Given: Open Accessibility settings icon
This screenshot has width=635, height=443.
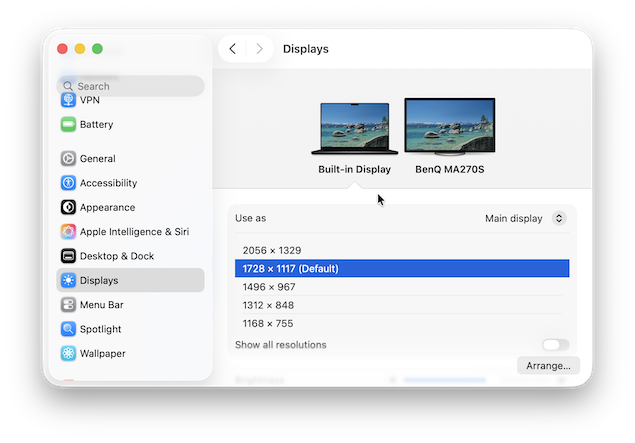Looking at the screenshot, I should (68, 183).
